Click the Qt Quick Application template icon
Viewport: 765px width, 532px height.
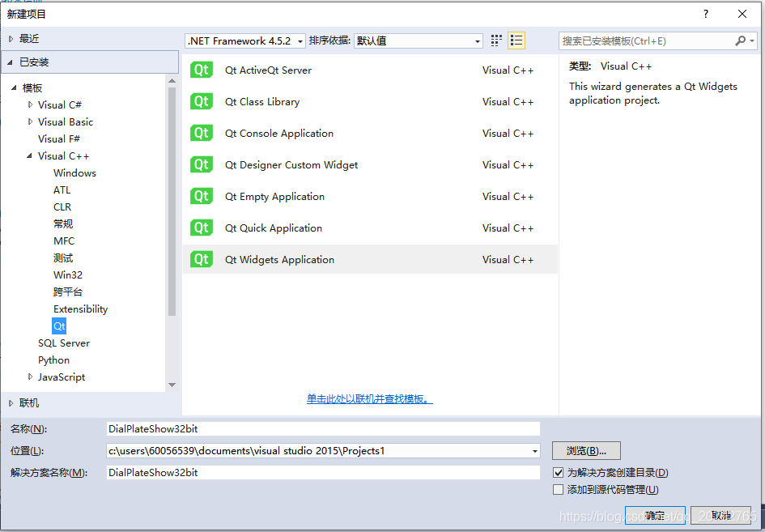pyautogui.click(x=202, y=228)
